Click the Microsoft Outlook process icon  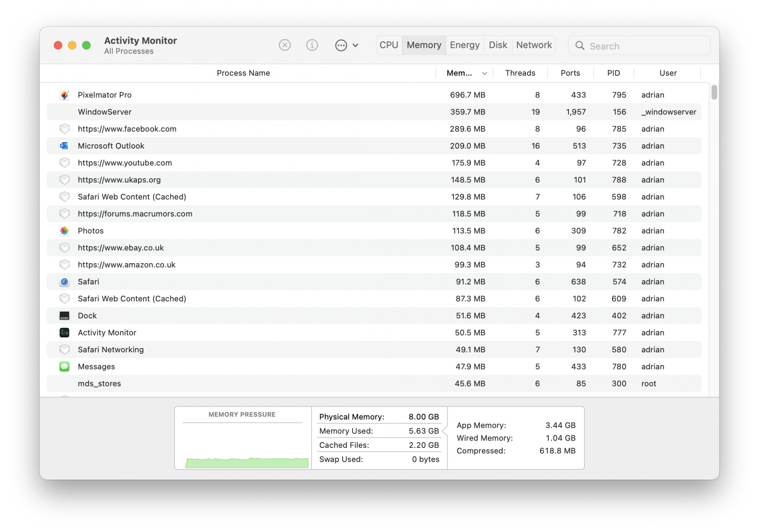coord(65,146)
